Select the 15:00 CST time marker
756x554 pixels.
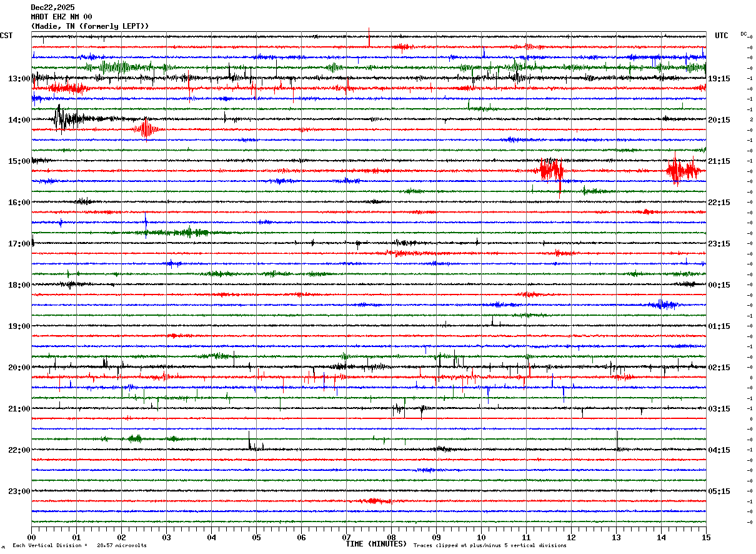click(x=19, y=161)
